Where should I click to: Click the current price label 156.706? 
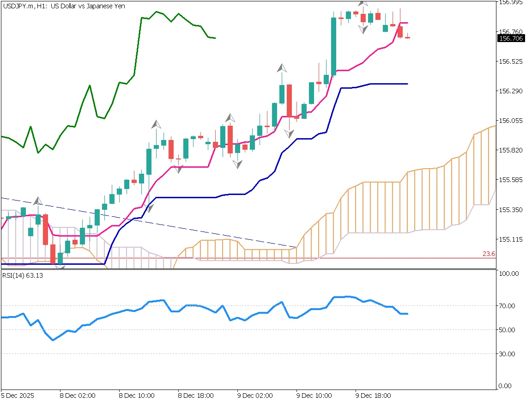click(511, 38)
